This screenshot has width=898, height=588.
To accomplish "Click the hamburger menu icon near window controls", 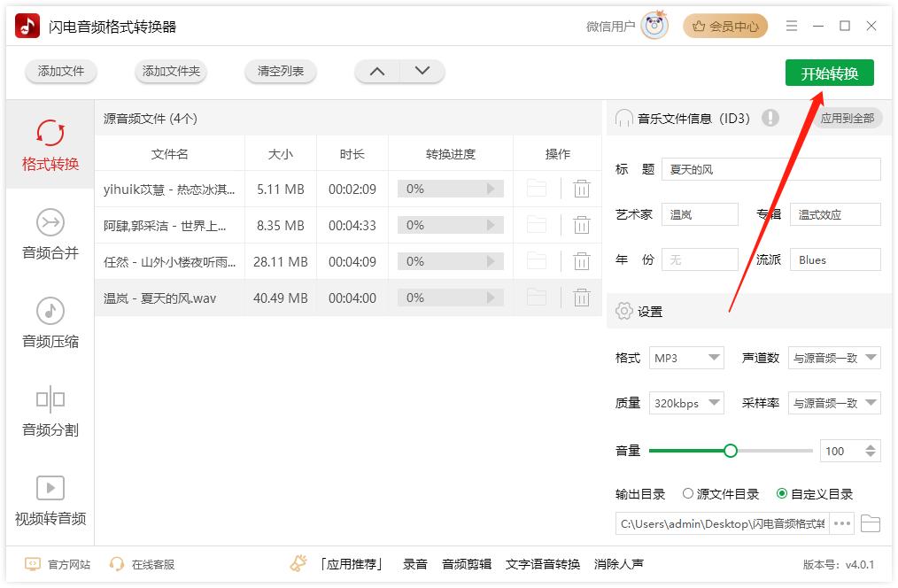I will 791,26.
